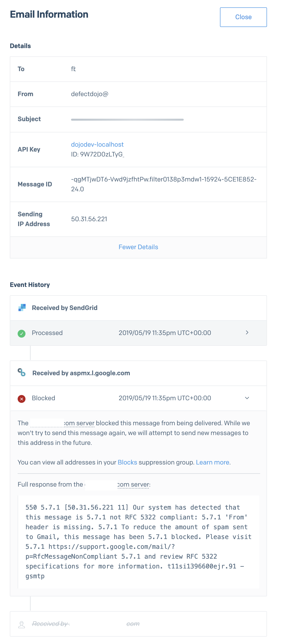Click Fewer Details to collapse email details

[138, 247]
